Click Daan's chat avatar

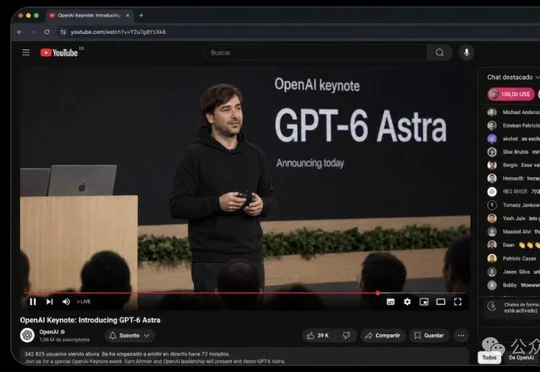click(x=492, y=245)
